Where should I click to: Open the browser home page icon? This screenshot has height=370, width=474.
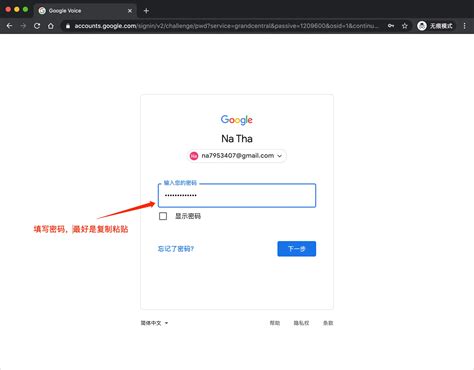pos(51,26)
